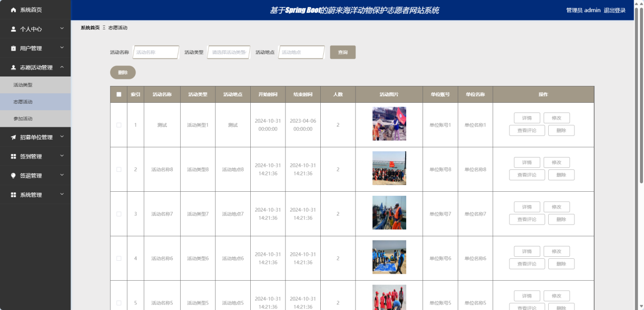Screen dimensions: 644x310
Task: Click the bulb icon beside 签退管理
Action: [x=13, y=175]
